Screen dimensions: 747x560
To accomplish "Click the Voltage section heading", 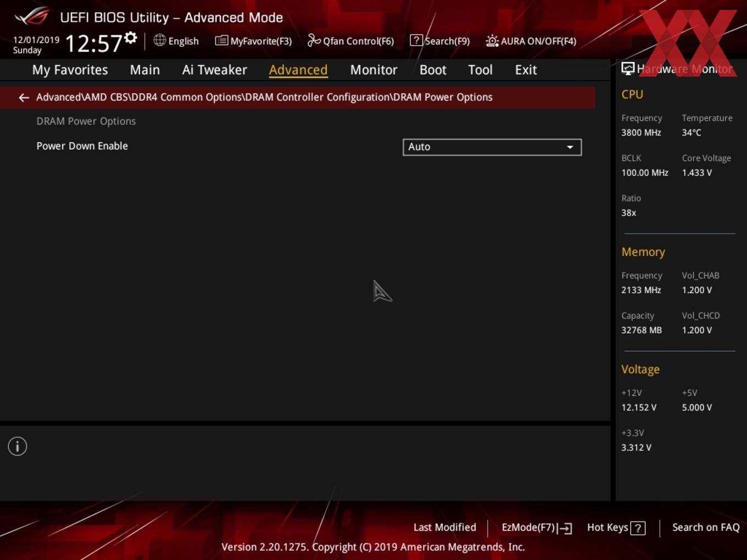I will tap(640, 369).
